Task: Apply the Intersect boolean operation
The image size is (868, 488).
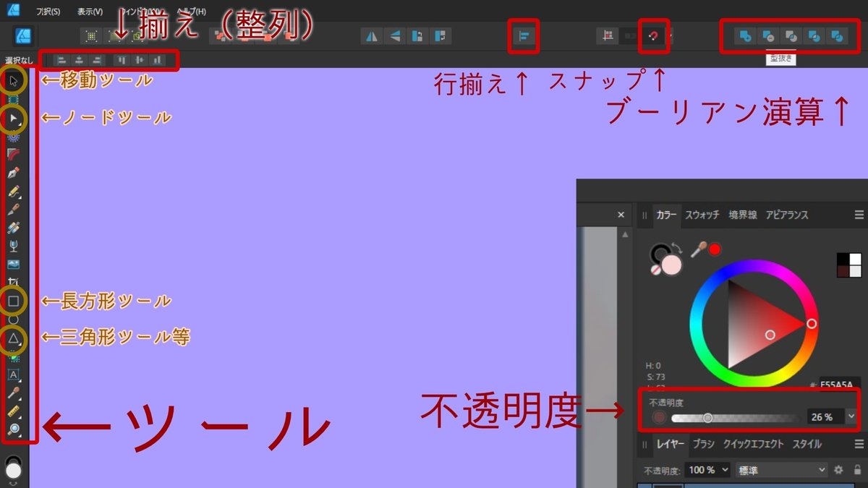Action: [x=791, y=35]
